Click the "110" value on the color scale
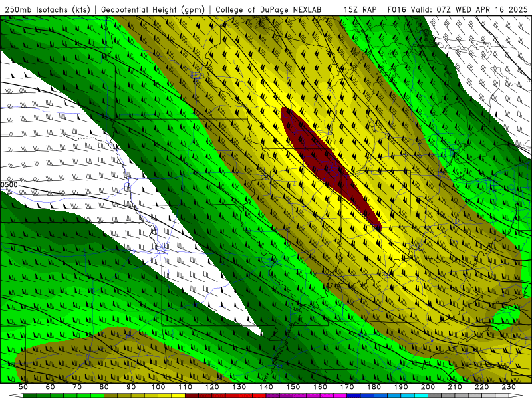The image size is (532, 399). point(185,387)
